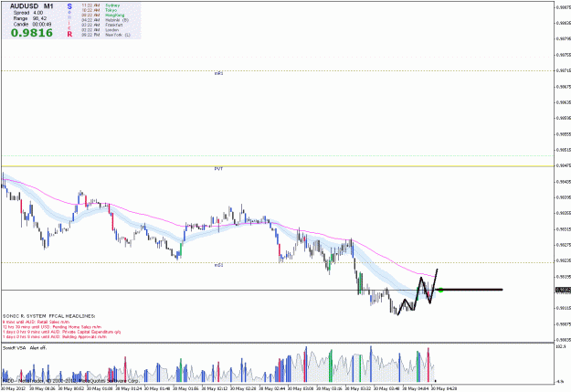571x392 pixels.
Task: Click the red R SonicR logo letter
Action: [69, 34]
